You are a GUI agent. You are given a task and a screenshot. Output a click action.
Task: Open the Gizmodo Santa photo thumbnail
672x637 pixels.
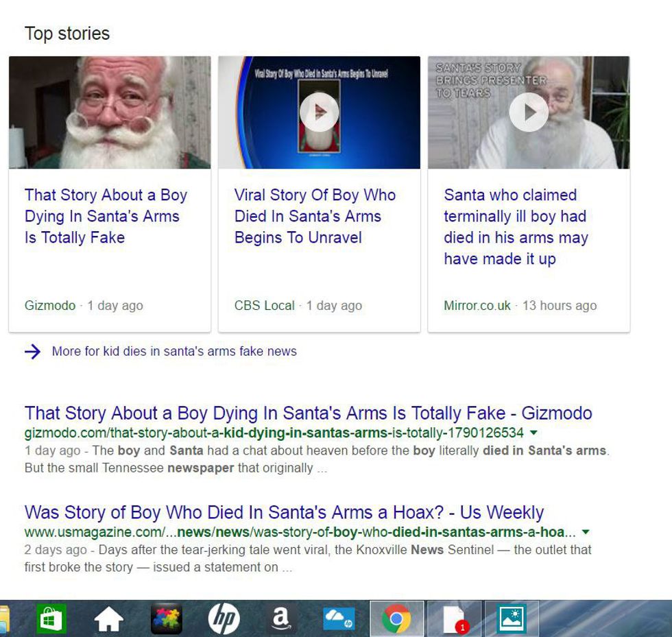tap(110, 112)
